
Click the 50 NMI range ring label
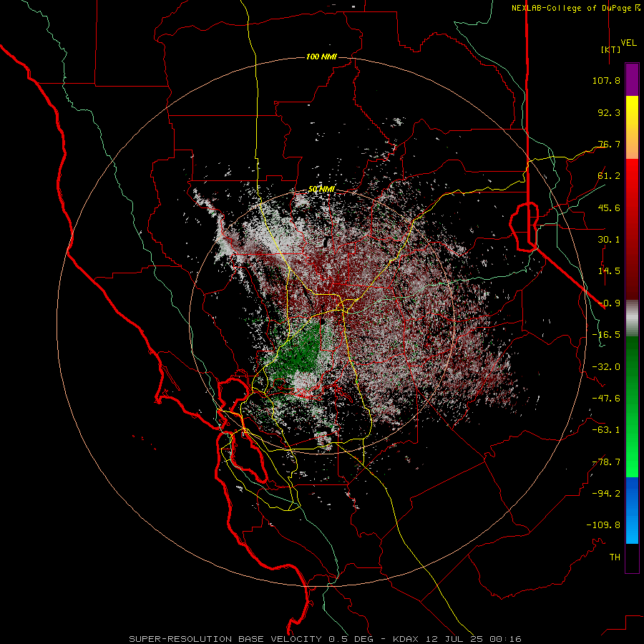tap(321, 190)
